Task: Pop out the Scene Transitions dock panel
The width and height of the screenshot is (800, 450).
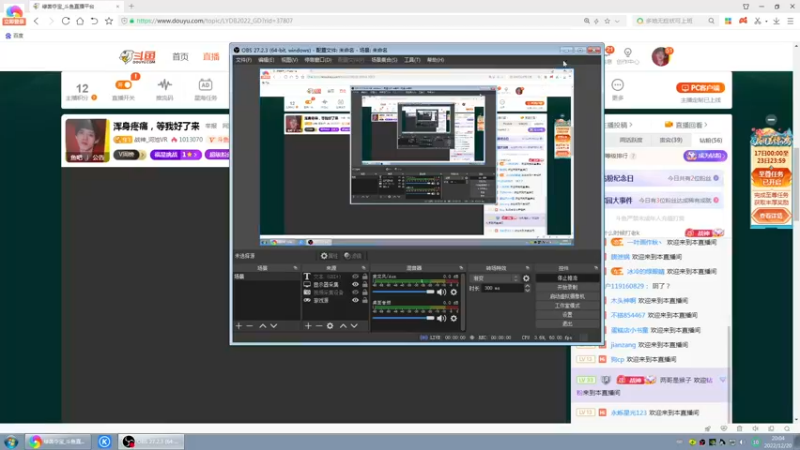Action: click(x=528, y=268)
